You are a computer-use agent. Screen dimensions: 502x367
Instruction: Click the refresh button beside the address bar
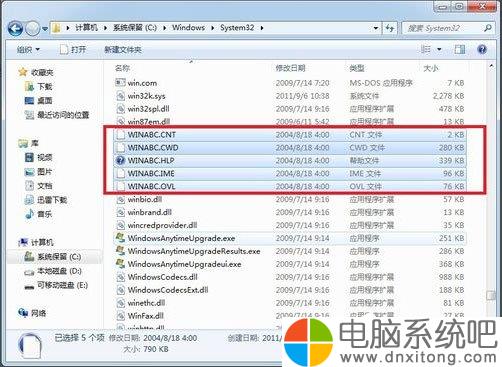click(390, 28)
